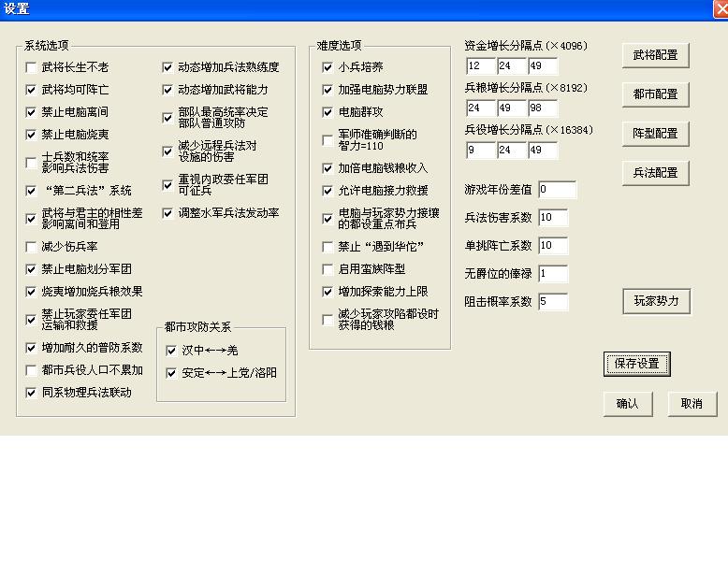The width and height of the screenshot is (728, 575).
Task: Uncheck 小兵培养 difficulty option
Action: coord(328,68)
